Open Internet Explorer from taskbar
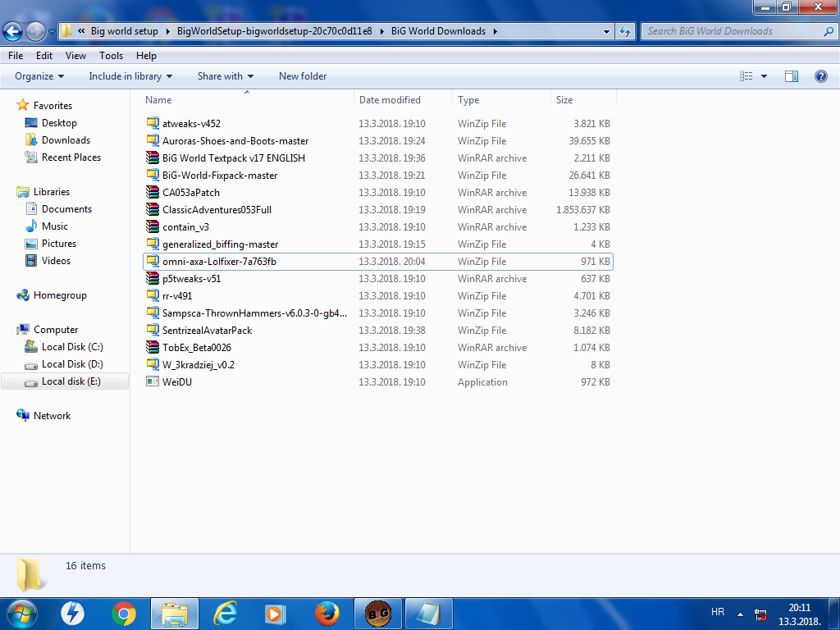 tap(226, 614)
